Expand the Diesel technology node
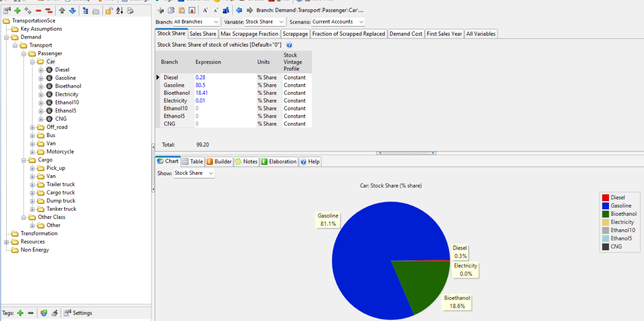Image resolution: width=644 pixels, height=321 pixels. (41, 70)
